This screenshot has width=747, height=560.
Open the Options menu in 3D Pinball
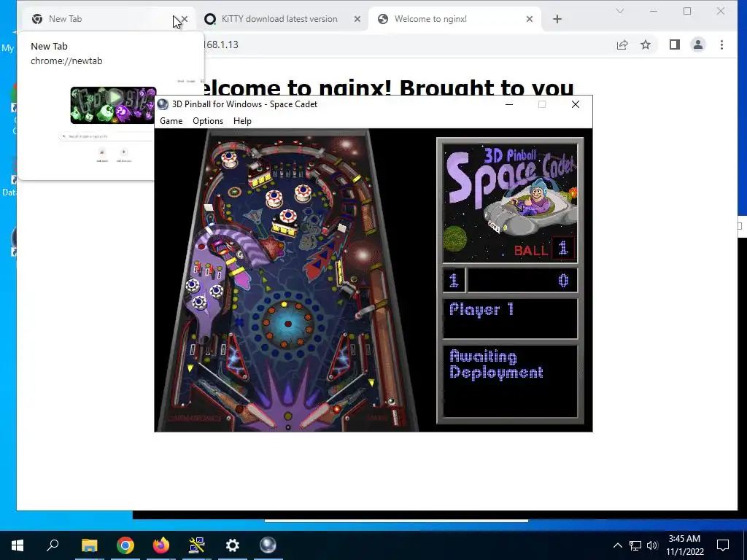point(208,121)
